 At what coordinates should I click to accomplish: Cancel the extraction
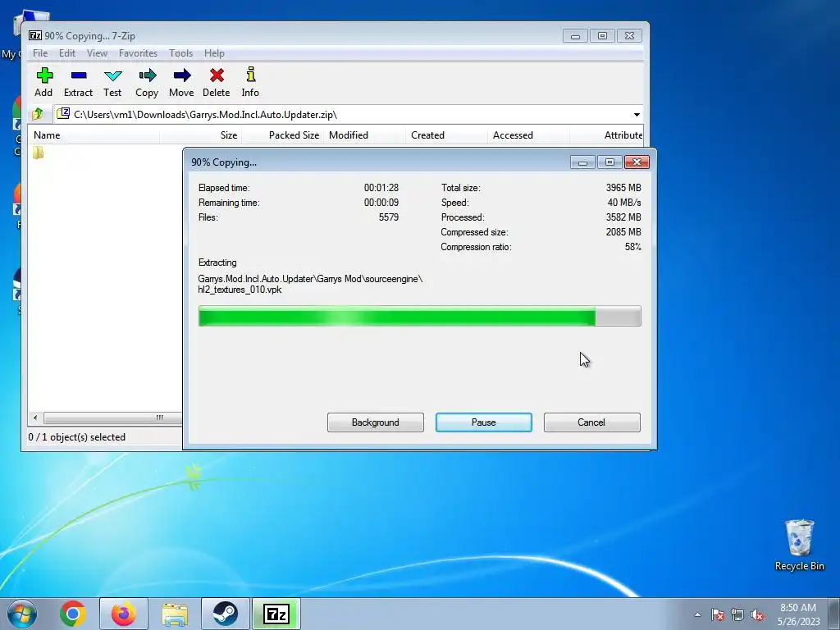pyautogui.click(x=592, y=422)
